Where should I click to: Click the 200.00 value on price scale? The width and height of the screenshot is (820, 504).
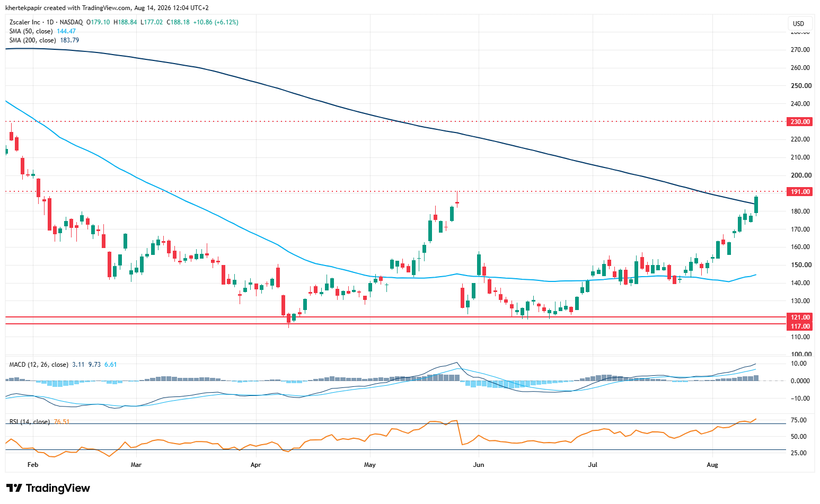(x=800, y=175)
